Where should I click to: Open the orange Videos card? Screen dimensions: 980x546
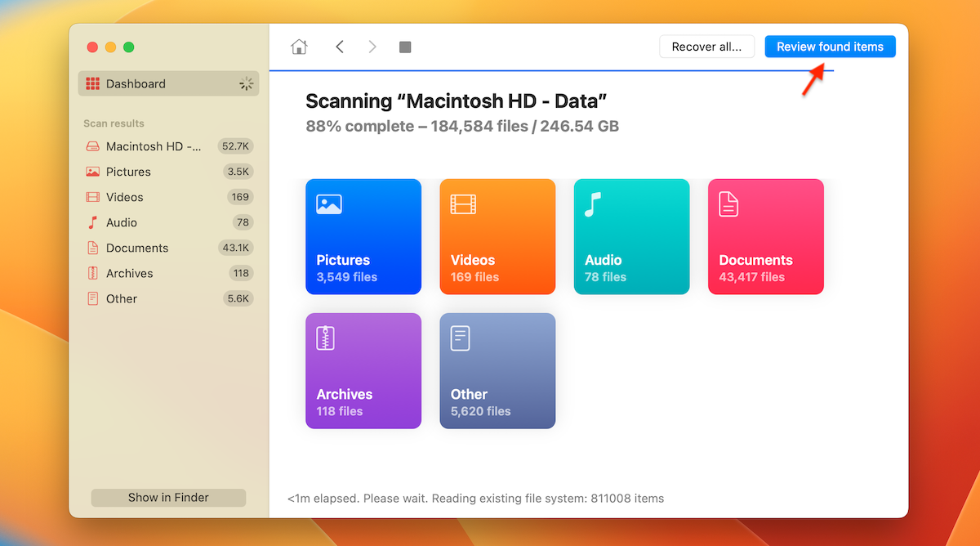[497, 237]
